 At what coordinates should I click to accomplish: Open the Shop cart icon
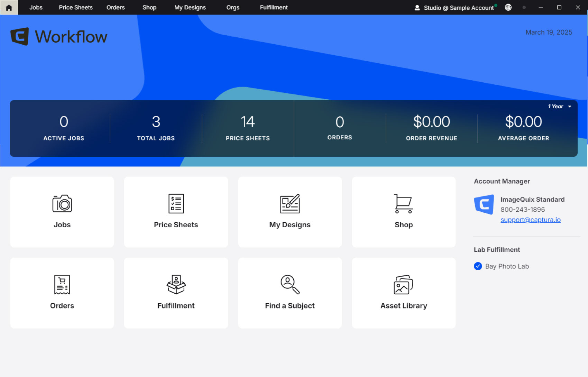click(x=403, y=204)
